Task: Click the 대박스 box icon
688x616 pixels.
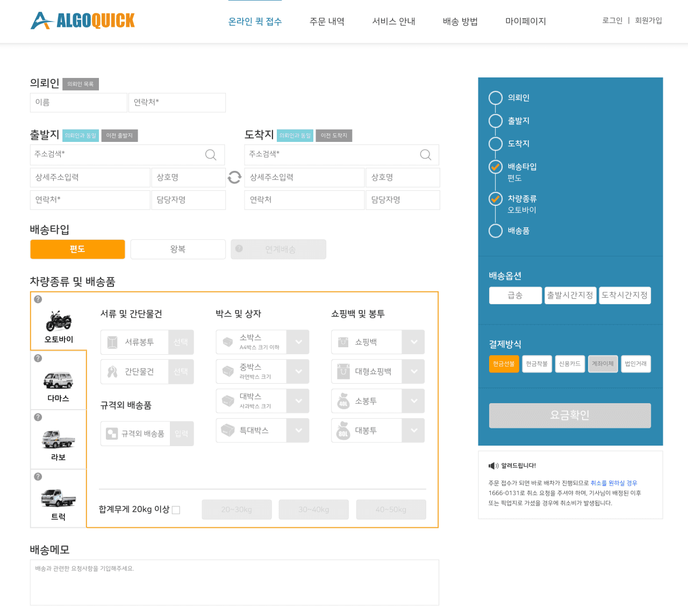Action: point(228,401)
